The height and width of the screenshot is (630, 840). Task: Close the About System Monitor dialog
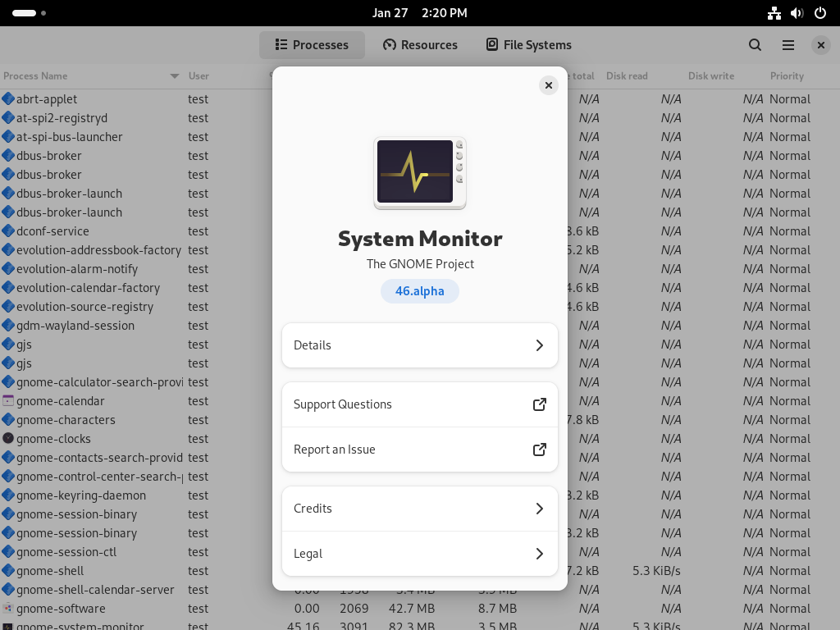coord(549,85)
